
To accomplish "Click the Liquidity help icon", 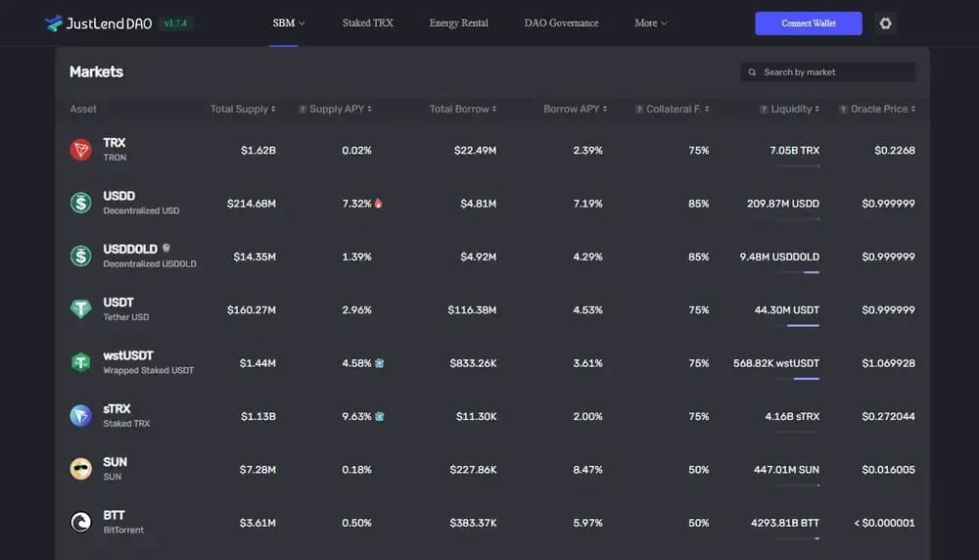I will coord(764,110).
